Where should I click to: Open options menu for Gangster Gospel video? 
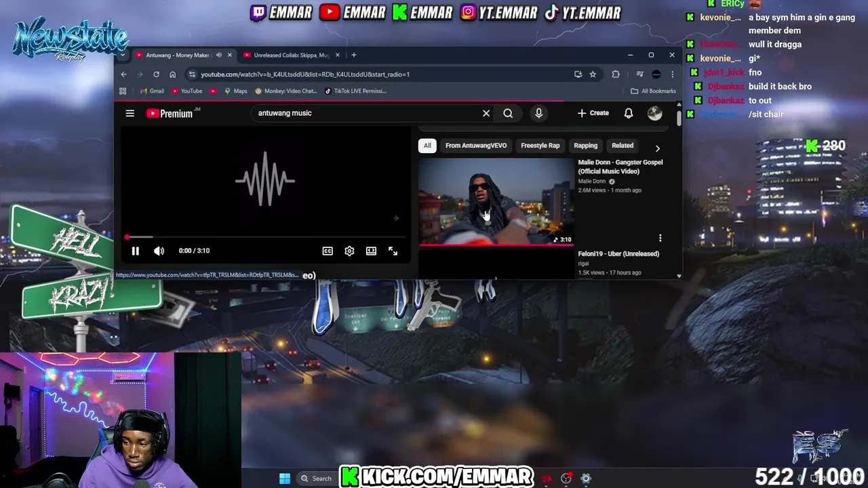[660, 238]
